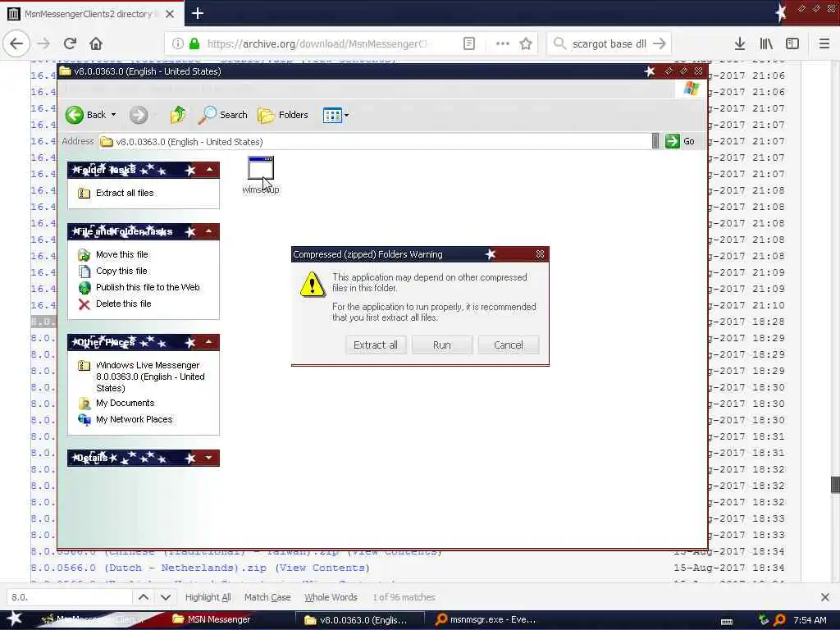This screenshot has height=630, width=840.
Task: Click Cancel in warning dialog
Action: pyautogui.click(x=509, y=345)
